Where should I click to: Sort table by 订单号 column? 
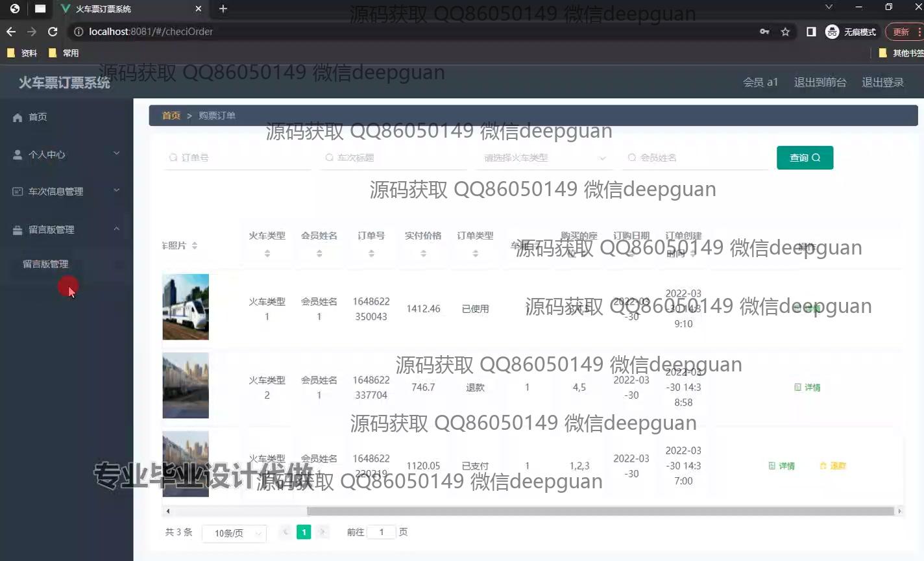point(371,253)
